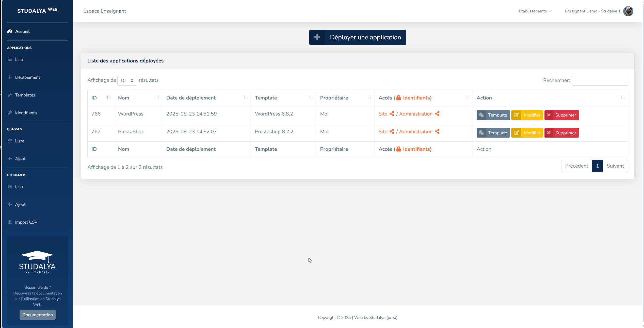Go to Import CSV sidebar item
The width and height of the screenshot is (644, 328).
[x=26, y=222]
